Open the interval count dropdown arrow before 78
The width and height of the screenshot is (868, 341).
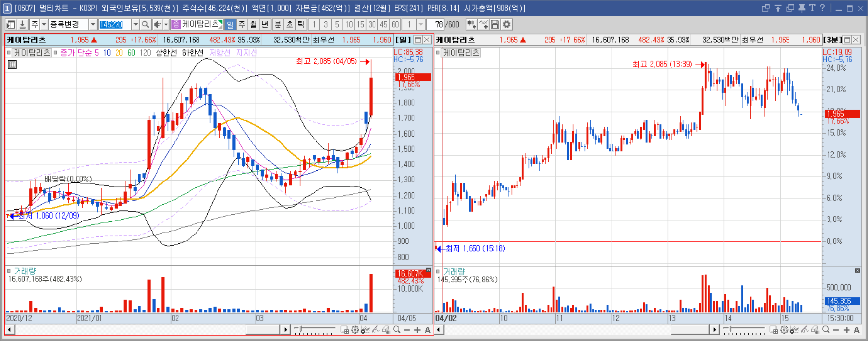click(x=421, y=24)
